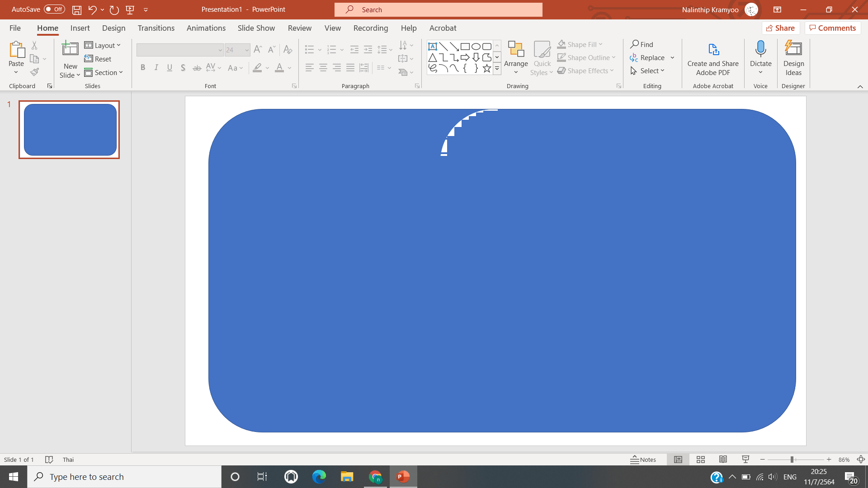
Task: Click the New Slide icon
Action: tap(70, 49)
